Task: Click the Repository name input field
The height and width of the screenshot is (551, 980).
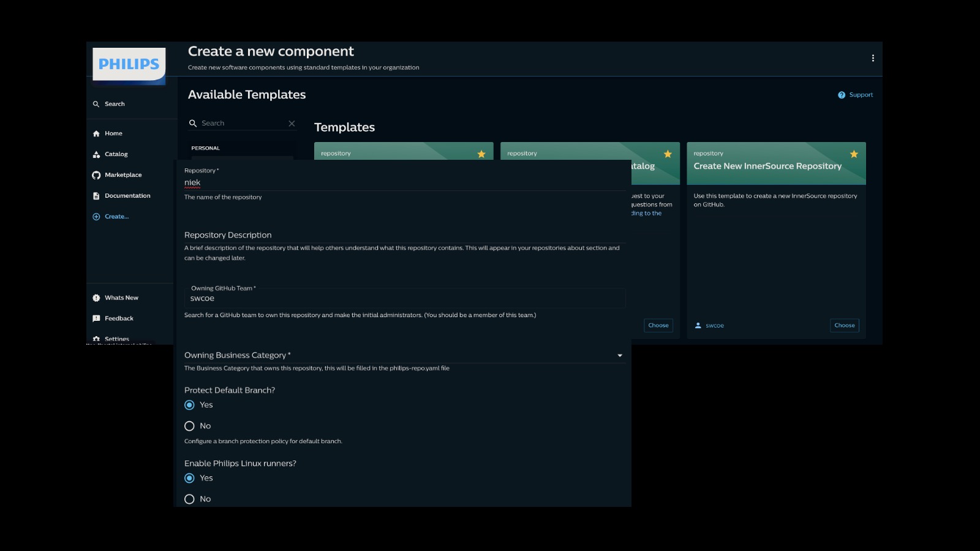Action: [404, 182]
